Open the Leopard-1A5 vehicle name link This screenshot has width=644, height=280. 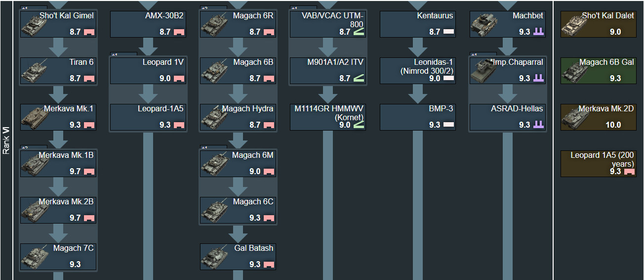161,109
